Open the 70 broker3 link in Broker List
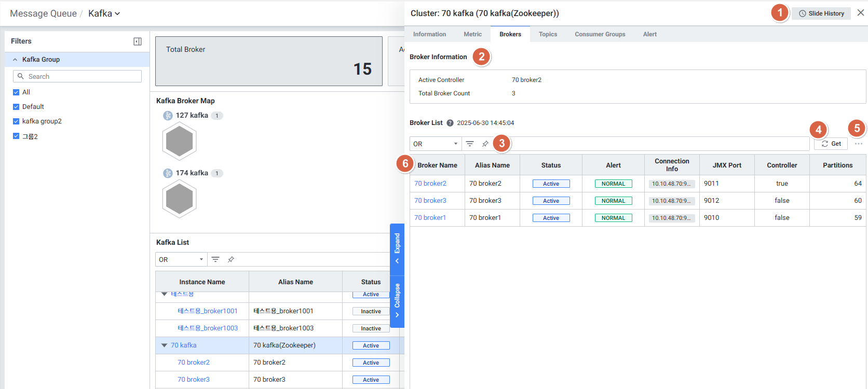This screenshot has height=389, width=868. click(x=430, y=201)
